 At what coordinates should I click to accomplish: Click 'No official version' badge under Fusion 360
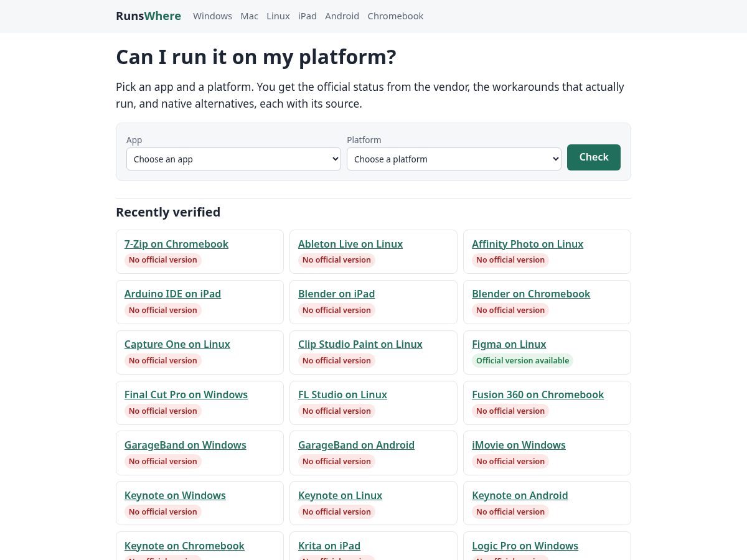[510, 411]
